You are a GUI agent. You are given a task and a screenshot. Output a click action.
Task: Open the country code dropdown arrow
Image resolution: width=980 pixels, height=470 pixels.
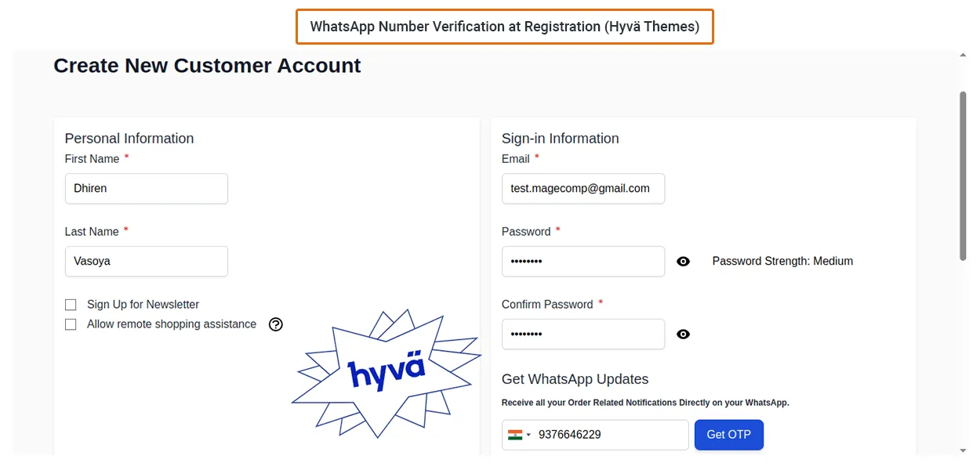[528, 436]
